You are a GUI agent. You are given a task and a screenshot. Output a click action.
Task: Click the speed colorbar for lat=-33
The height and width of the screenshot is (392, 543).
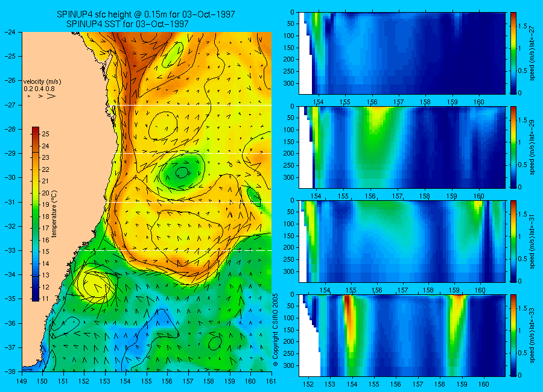click(x=513, y=335)
